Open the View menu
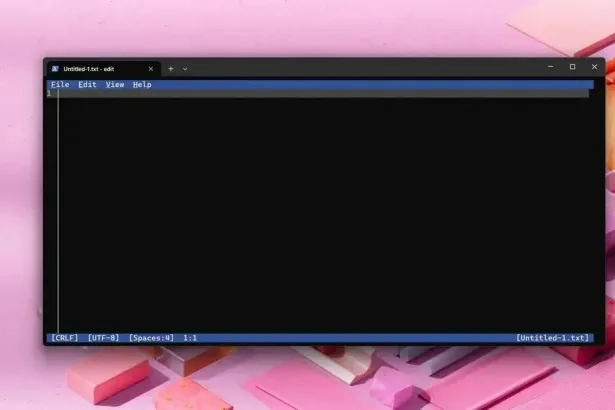615x410 pixels. click(115, 85)
